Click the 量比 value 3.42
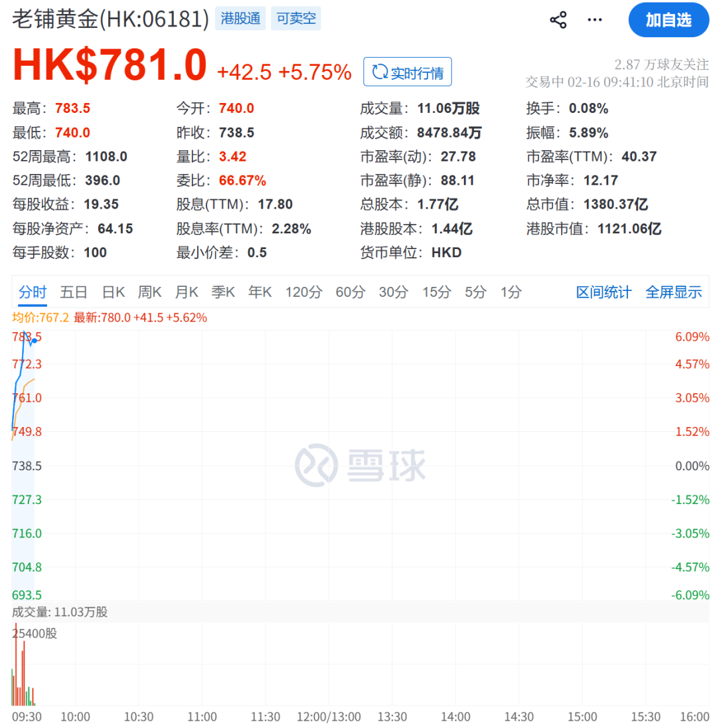 click(x=232, y=157)
